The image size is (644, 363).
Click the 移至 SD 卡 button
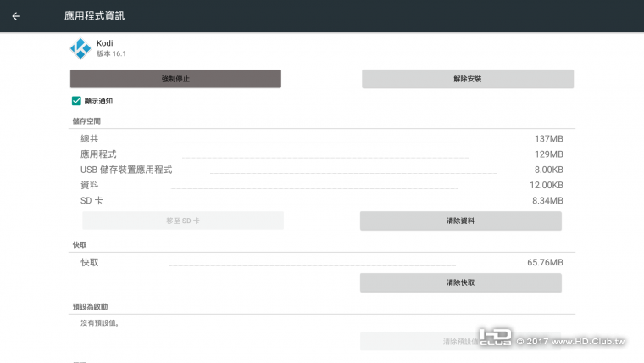(x=183, y=221)
